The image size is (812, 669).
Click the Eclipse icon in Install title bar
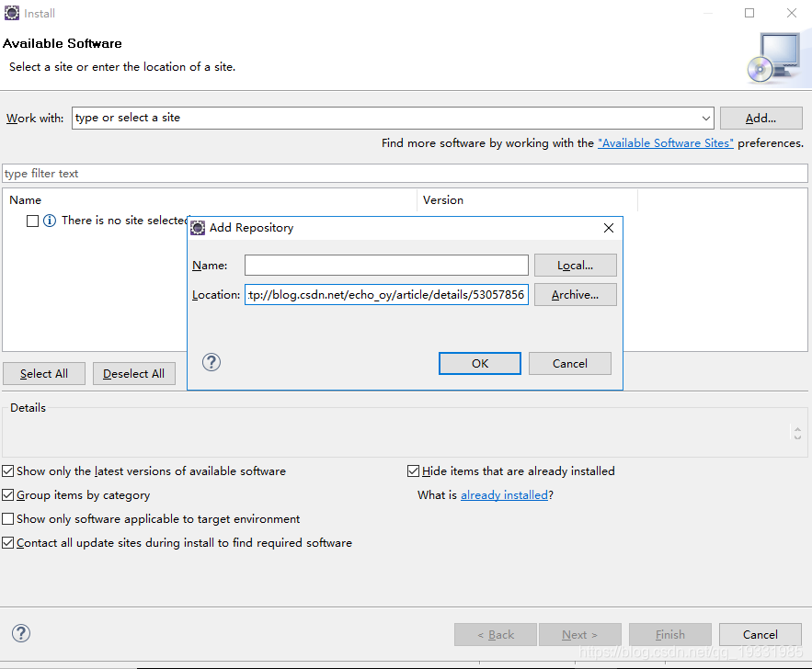12,13
